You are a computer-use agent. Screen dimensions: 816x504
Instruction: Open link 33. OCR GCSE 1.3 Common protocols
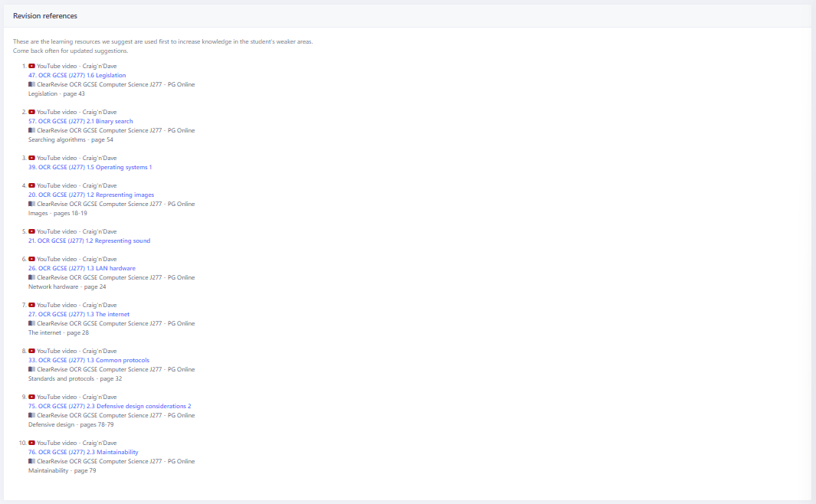(x=88, y=360)
